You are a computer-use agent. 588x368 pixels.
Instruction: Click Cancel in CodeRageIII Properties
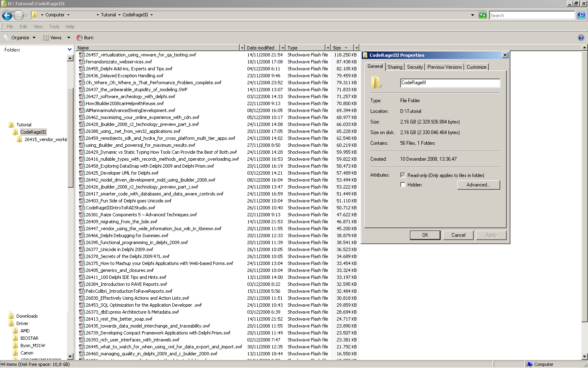click(x=458, y=235)
